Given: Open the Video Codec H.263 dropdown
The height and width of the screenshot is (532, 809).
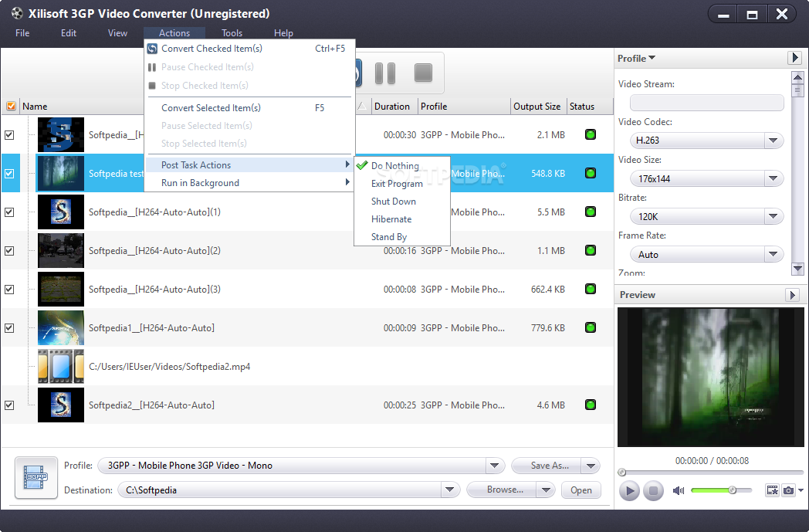Looking at the screenshot, I should 773,141.
